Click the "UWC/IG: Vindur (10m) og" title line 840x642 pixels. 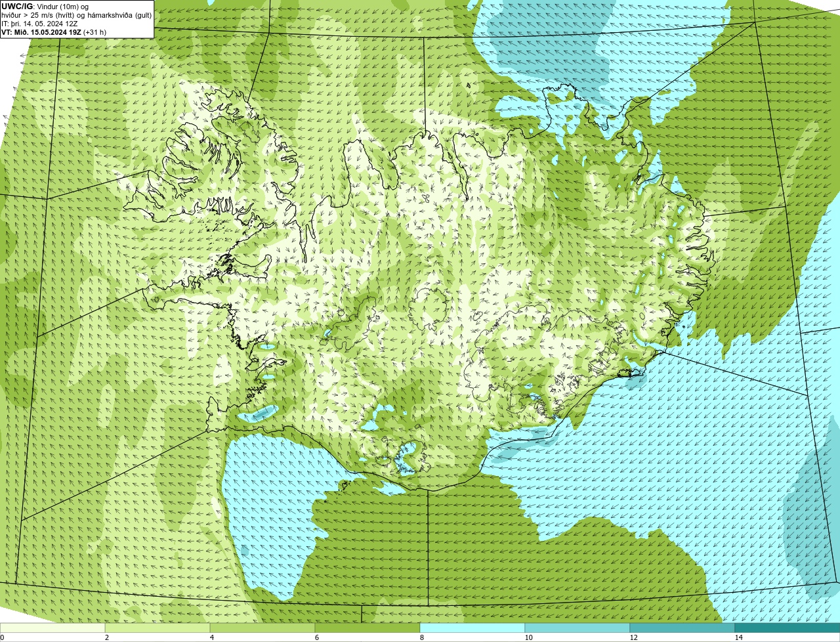(x=45, y=6)
